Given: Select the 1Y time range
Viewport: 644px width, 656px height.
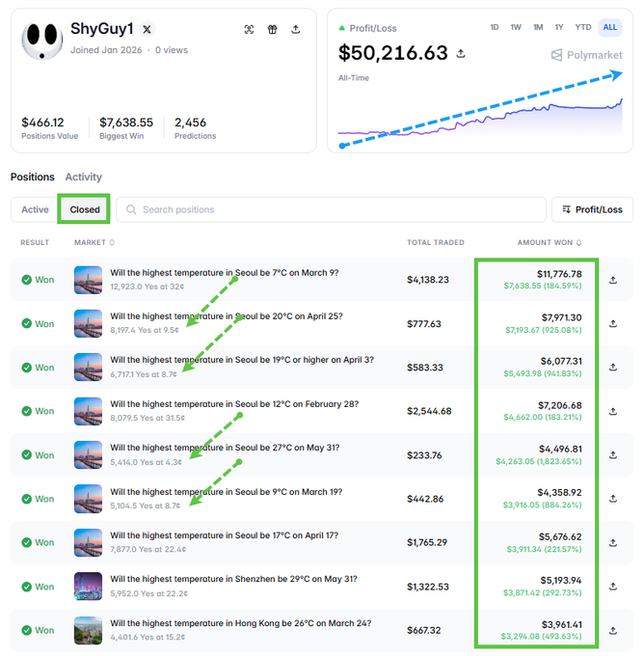Looking at the screenshot, I should 559,27.
